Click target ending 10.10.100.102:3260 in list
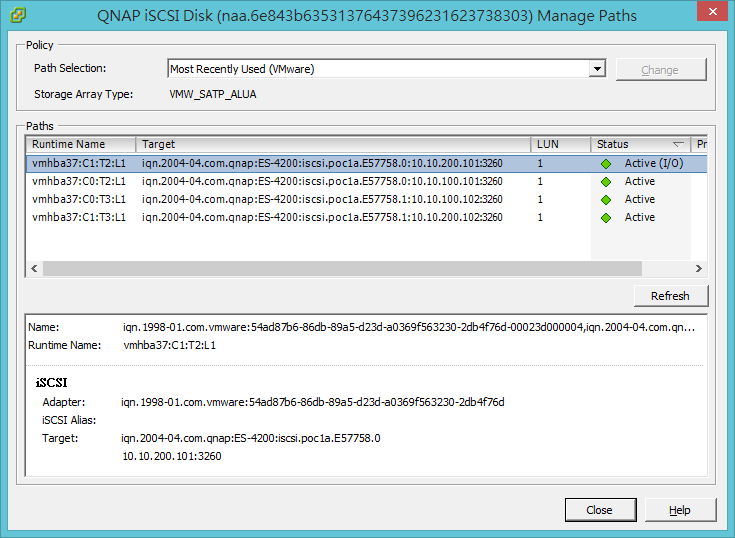The width and height of the screenshot is (735, 538). [x=322, y=200]
